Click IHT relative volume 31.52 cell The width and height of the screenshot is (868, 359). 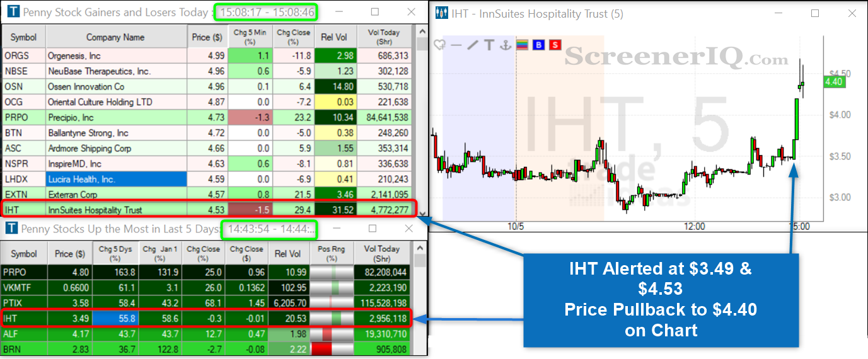335,210
